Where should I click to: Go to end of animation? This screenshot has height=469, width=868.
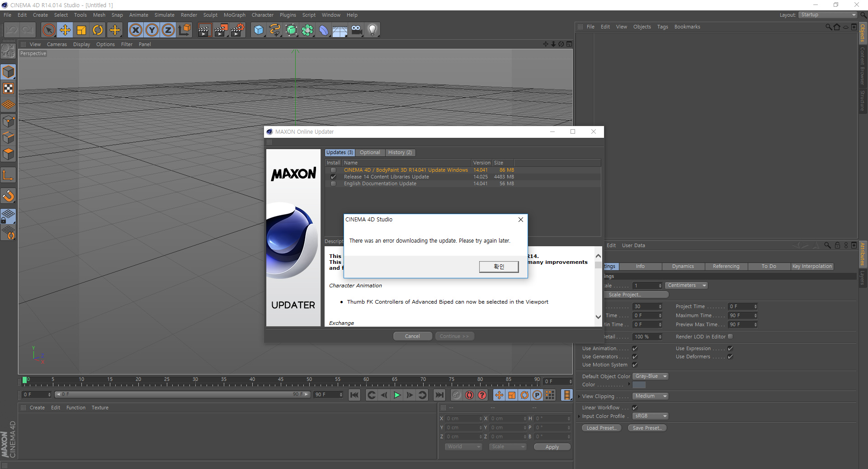point(439,395)
